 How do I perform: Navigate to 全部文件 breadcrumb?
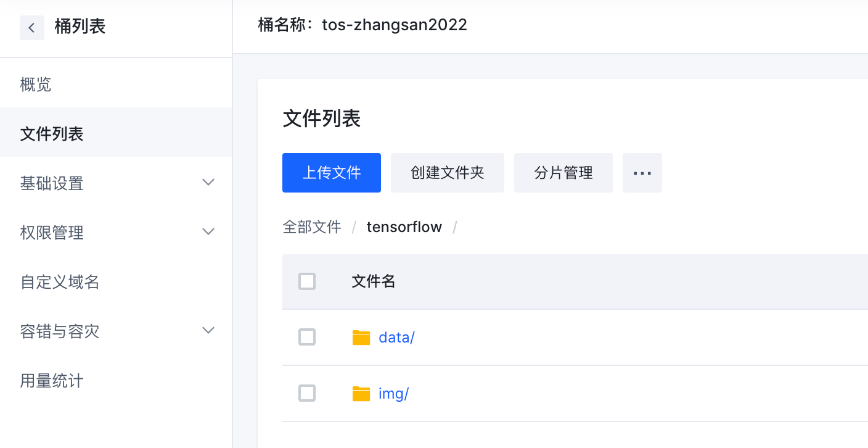click(x=312, y=227)
